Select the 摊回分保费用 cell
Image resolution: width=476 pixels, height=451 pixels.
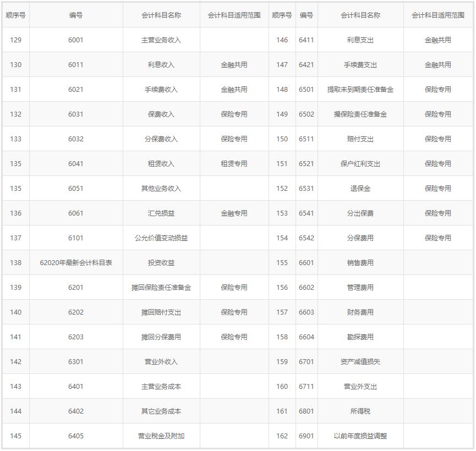click(x=161, y=337)
